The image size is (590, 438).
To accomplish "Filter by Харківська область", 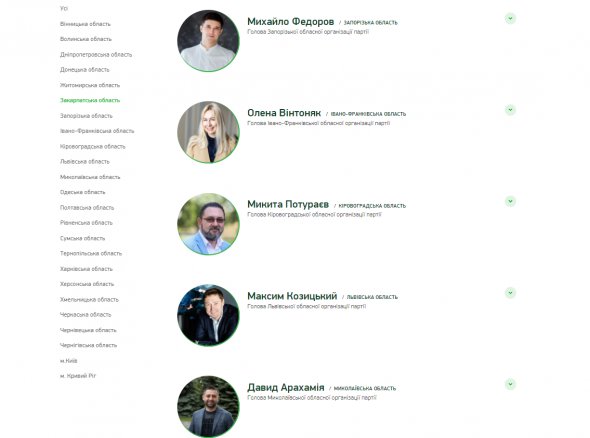I will coord(86,269).
